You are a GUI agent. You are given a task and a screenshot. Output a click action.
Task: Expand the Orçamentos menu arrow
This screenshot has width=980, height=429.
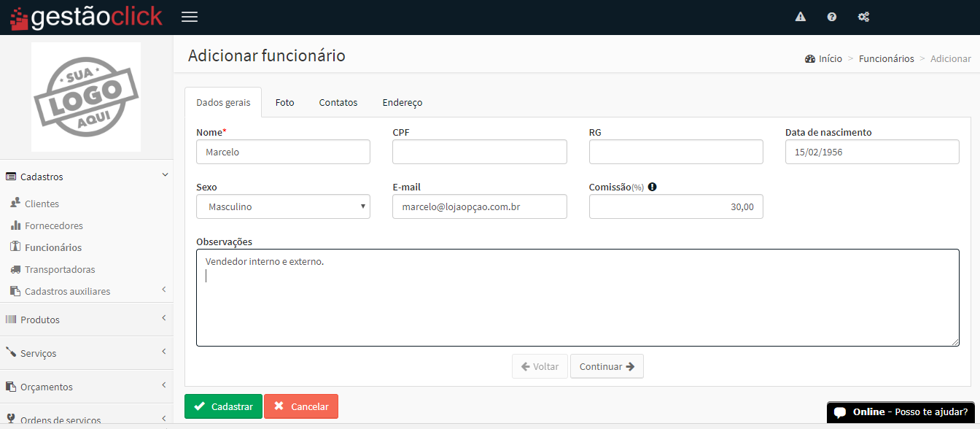(x=164, y=385)
